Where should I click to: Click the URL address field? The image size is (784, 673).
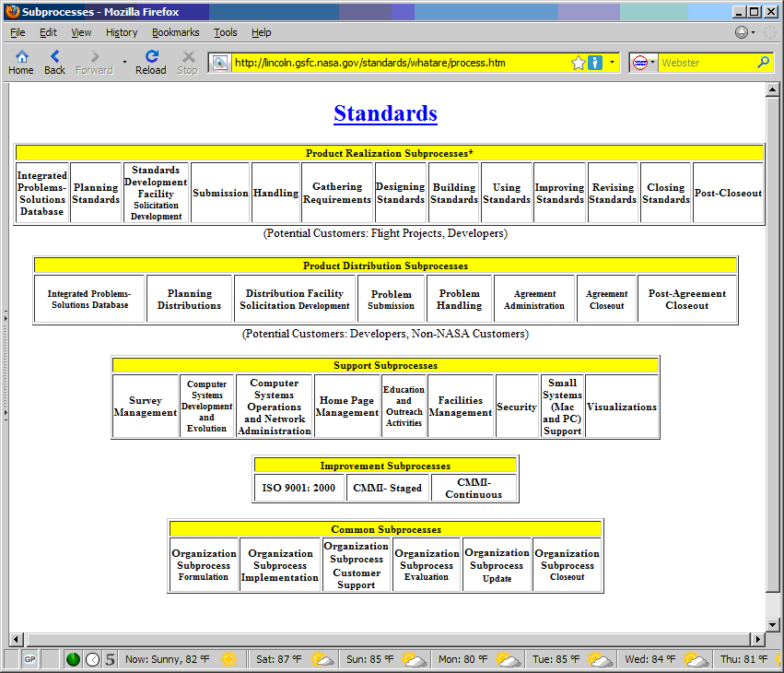pos(402,63)
